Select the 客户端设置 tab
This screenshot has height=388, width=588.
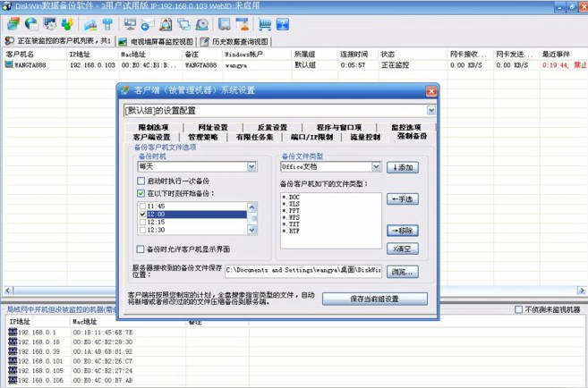coord(151,137)
